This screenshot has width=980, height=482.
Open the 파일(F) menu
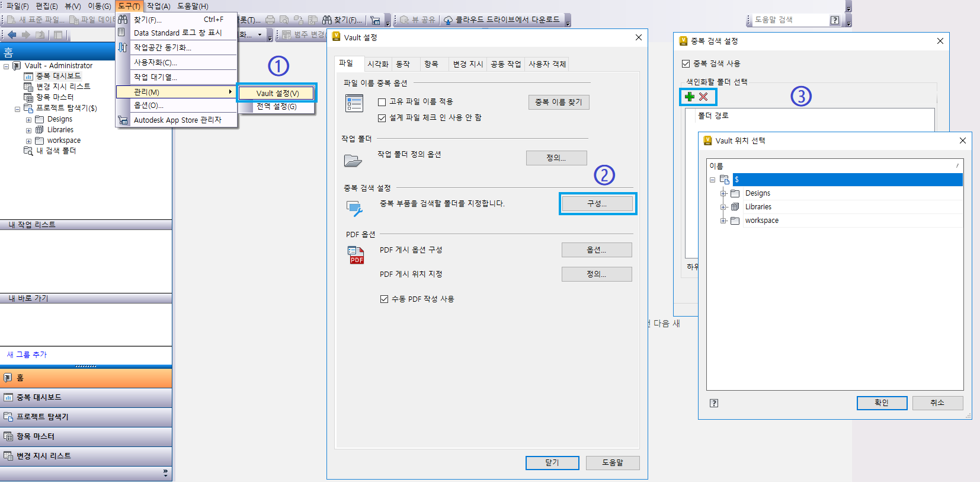click(18, 6)
